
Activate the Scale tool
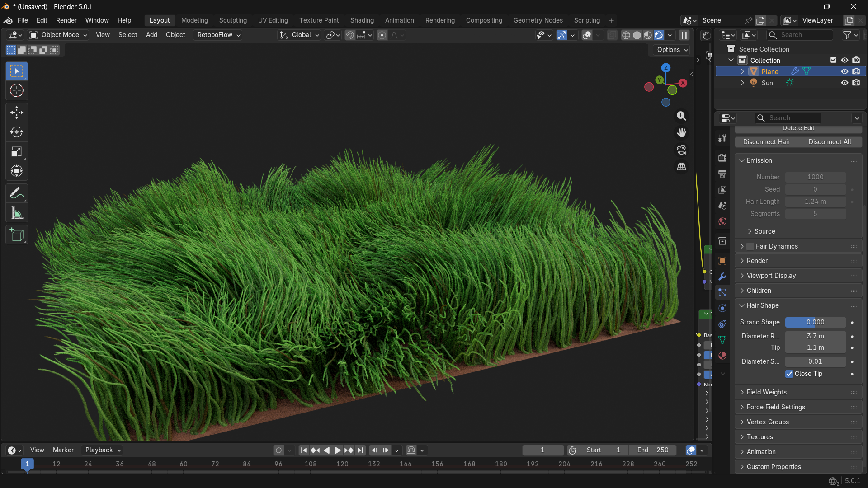17,152
